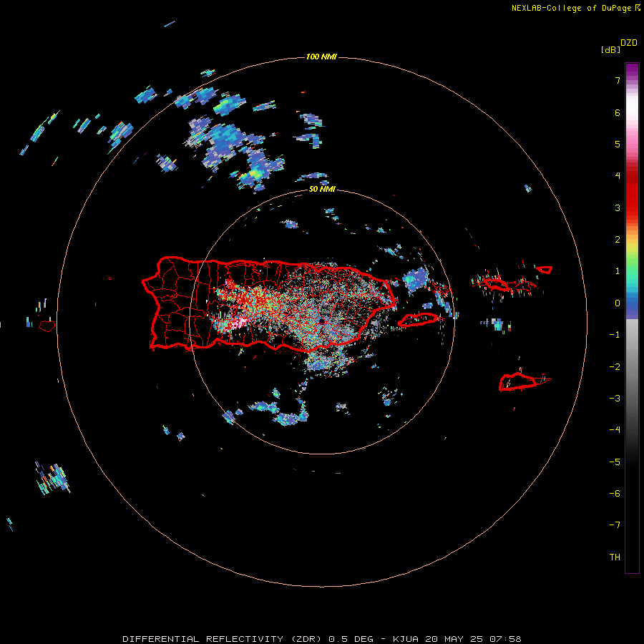
Task: Click the 4 value on the color scale
Action: tap(618, 176)
